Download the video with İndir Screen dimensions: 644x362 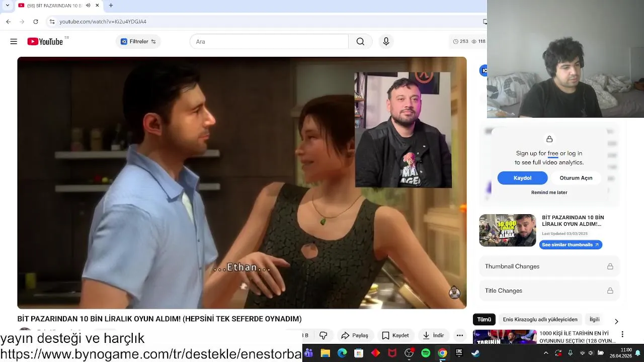click(x=433, y=335)
